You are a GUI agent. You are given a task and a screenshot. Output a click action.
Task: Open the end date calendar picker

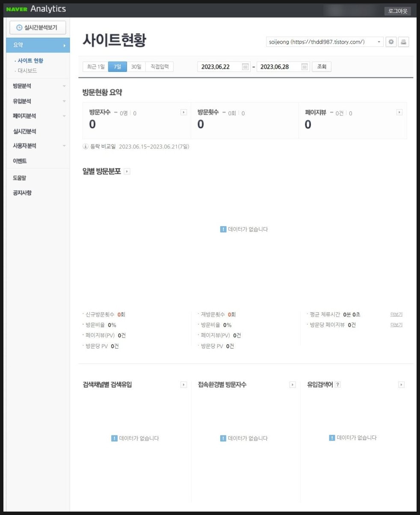[304, 67]
